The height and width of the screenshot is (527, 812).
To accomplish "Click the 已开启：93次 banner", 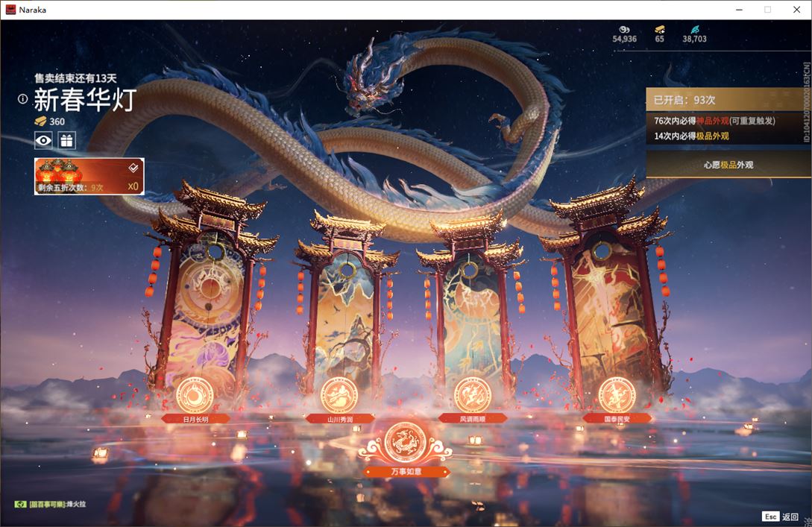I will pos(728,99).
